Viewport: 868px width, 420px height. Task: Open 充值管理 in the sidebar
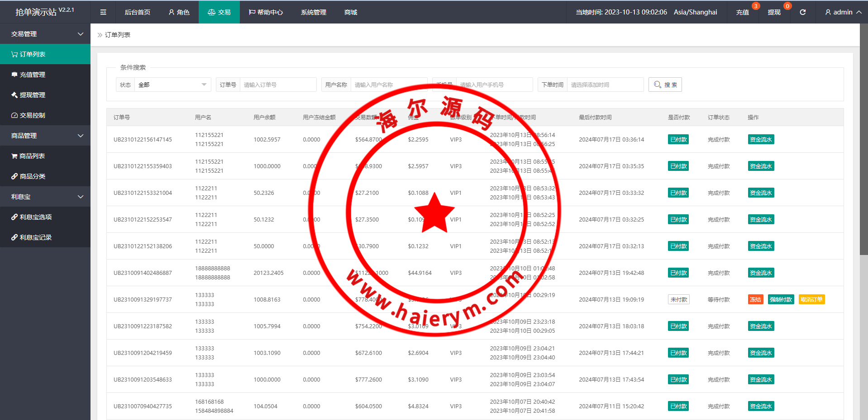click(33, 75)
